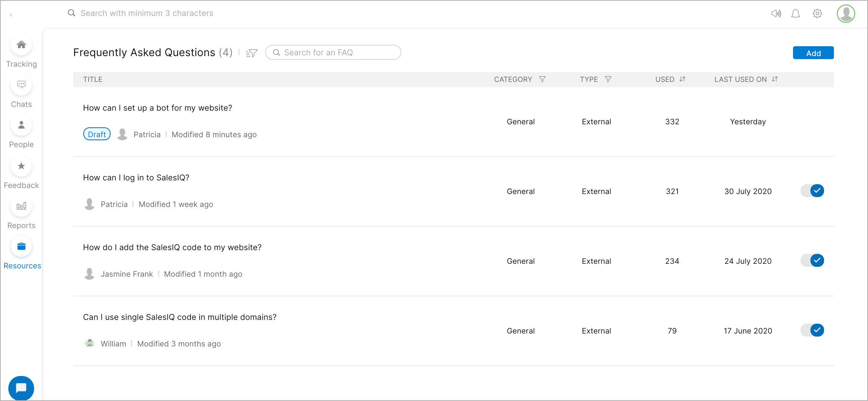
Task: Open the Reports chart icon
Action: (x=21, y=206)
